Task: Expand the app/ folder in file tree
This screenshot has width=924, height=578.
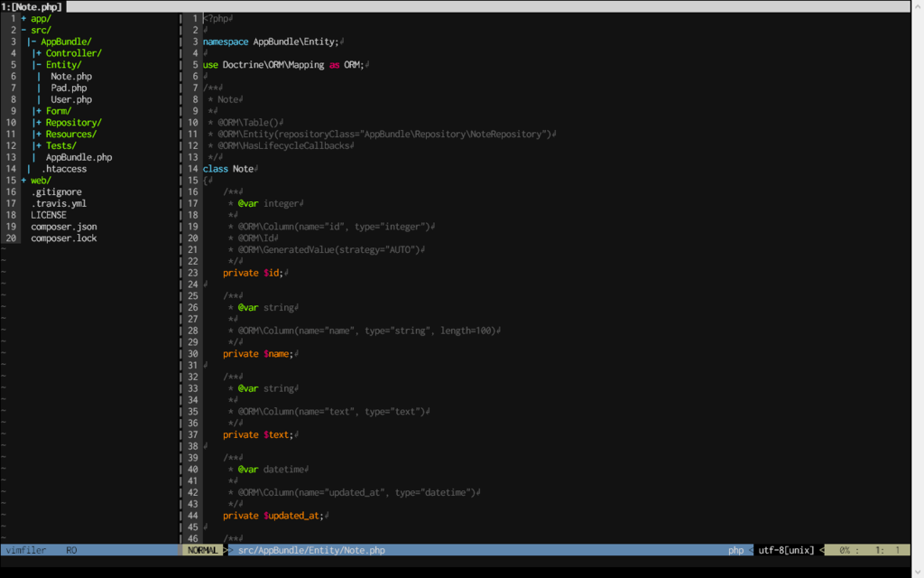Action: click(36, 19)
